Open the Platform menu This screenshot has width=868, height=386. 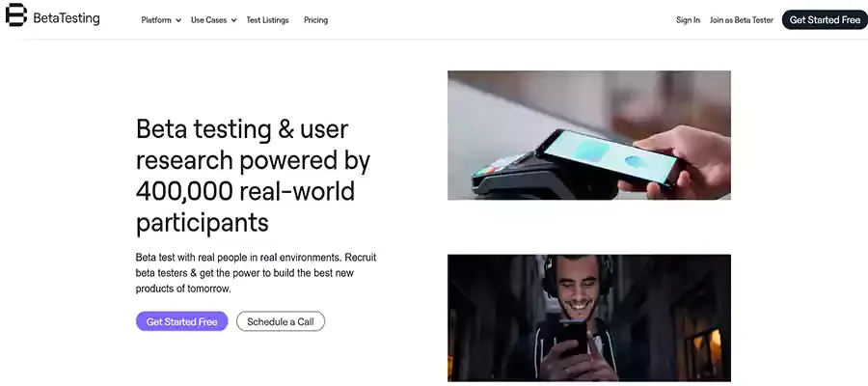[156, 20]
